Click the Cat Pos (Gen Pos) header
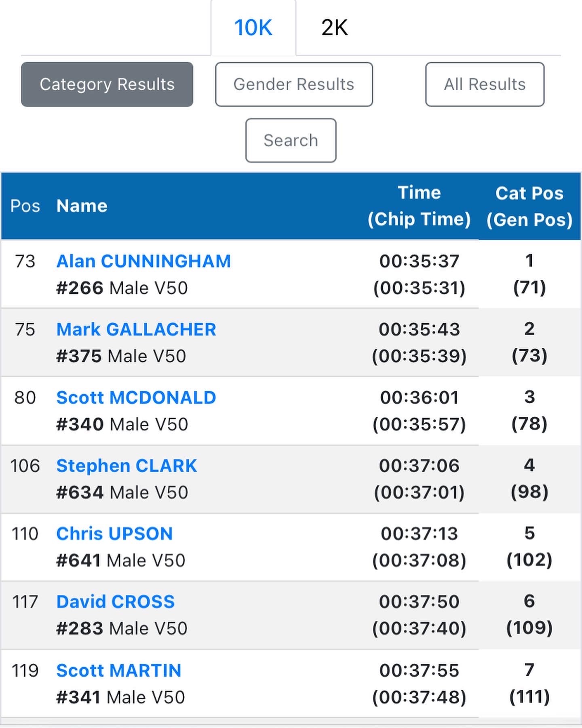The image size is (582, 728). click(529, 206)
